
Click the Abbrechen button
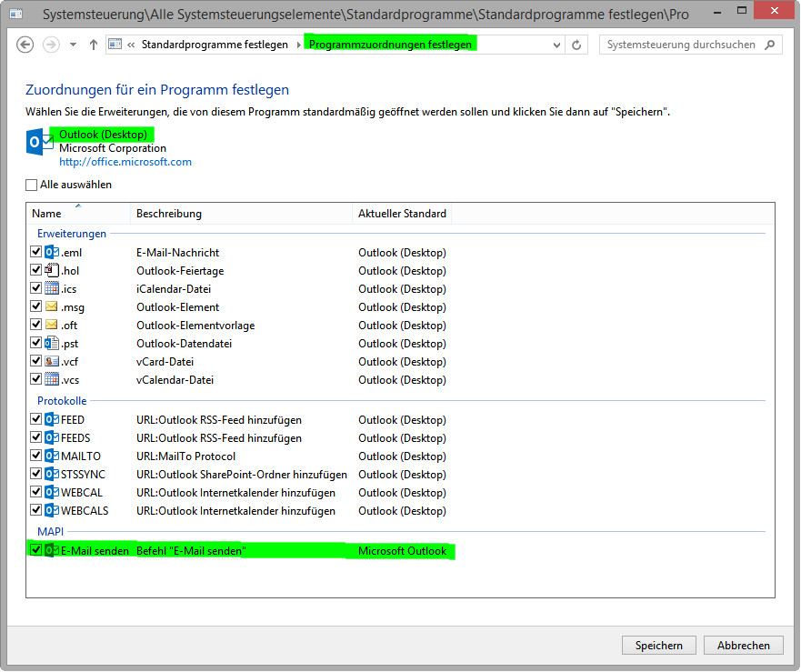[744, 646]
